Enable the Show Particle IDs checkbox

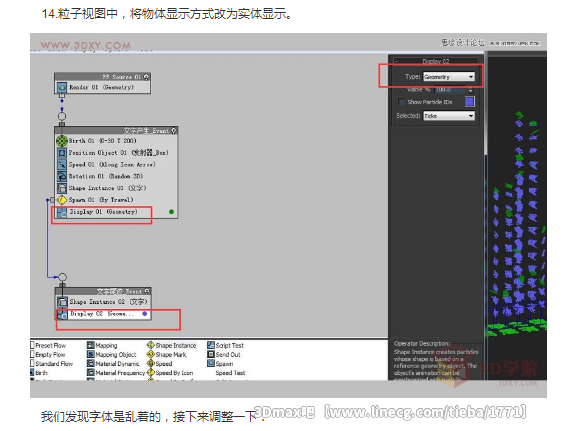click(x=401, y=102)
